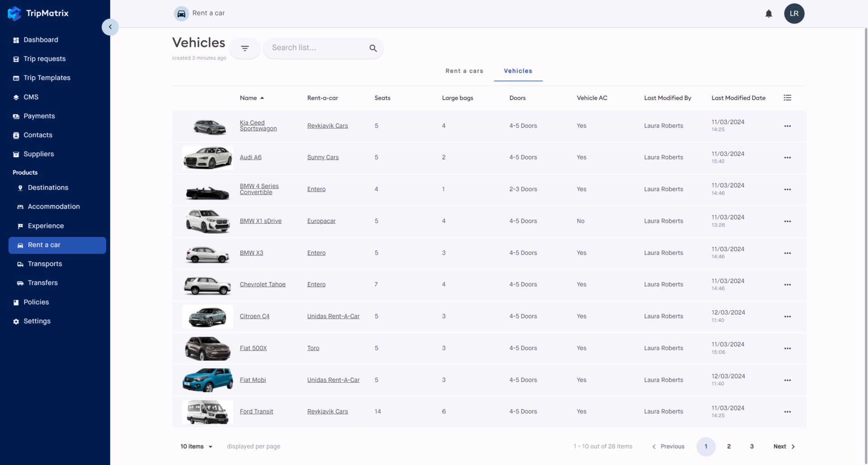
Task: Open the column visibility list icon
Action: point(788,98)
